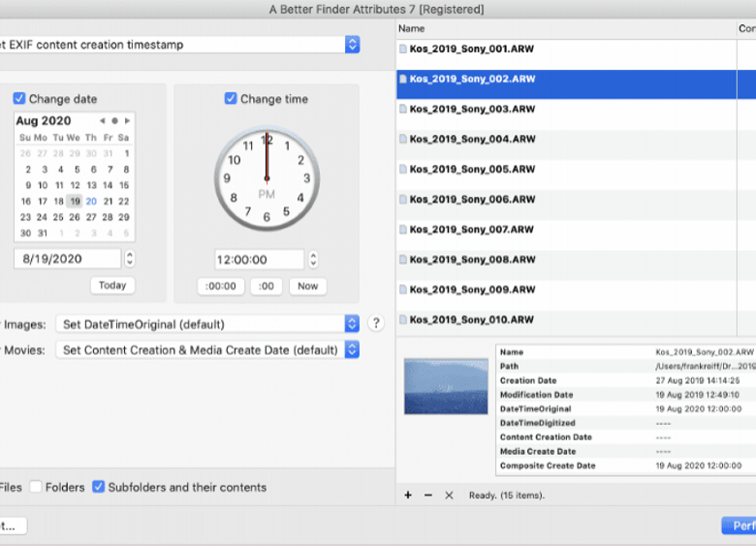This screenshot has height=546, width=756.
Task: Enable the Folders checkbox
Action: coord(36,487)
